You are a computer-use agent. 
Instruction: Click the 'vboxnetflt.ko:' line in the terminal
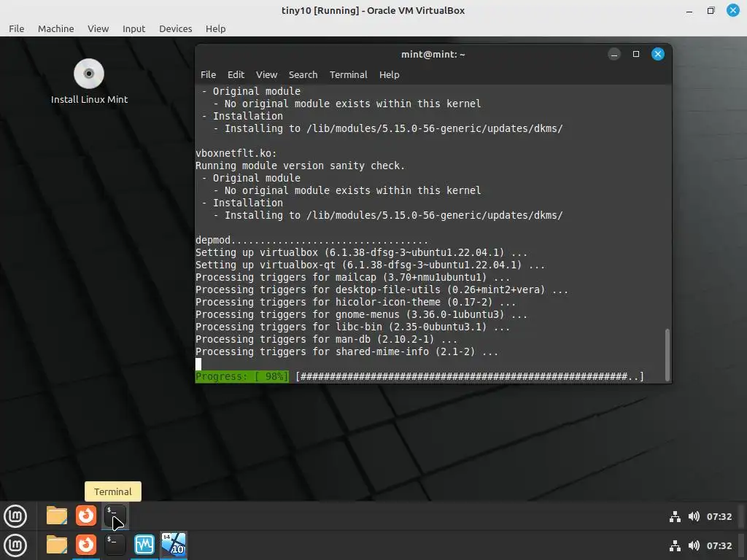236,153
